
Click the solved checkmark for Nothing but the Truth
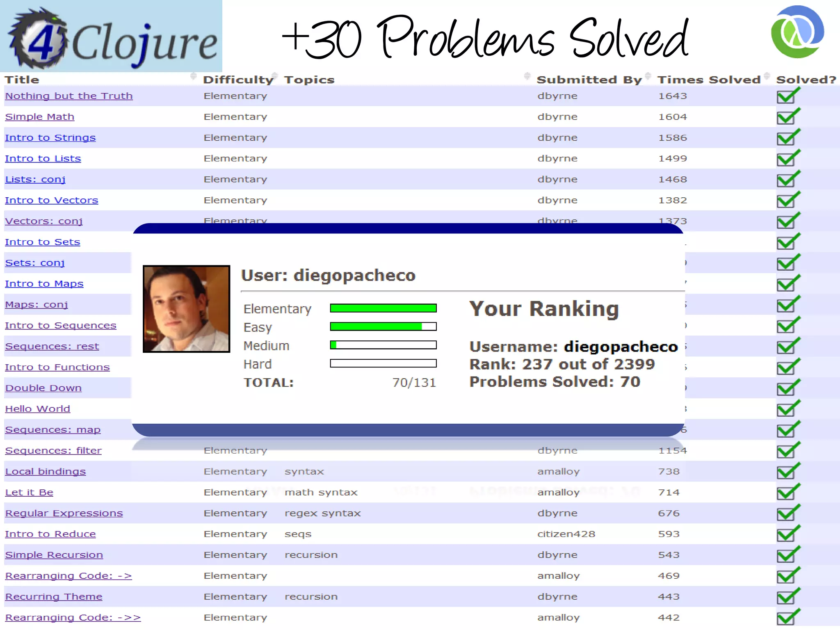pyautogui.click(x=788, y=96)
